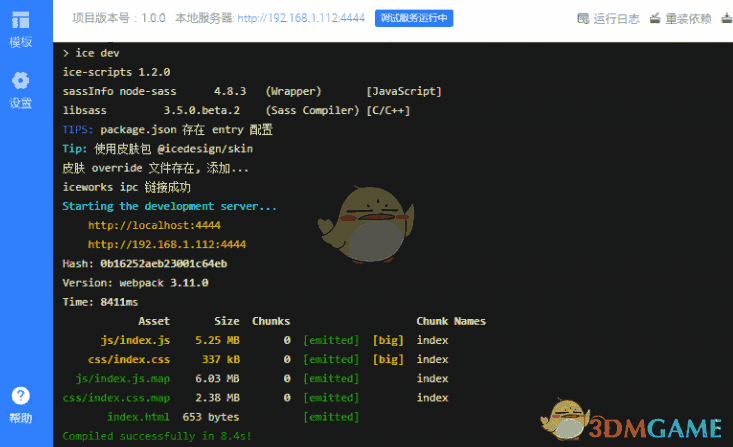Click the 'Asset' column header

pyautogui.click(x=154, y=321)
